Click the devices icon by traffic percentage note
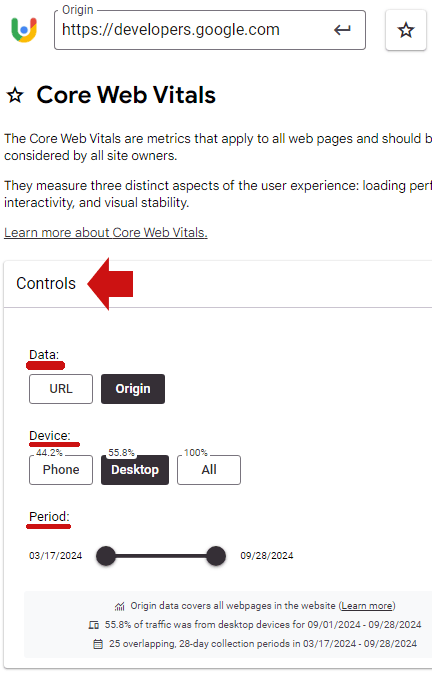Image resolution: width=432 pixels, height=677 pixels. pyautogui.click(x=94, y=625)
